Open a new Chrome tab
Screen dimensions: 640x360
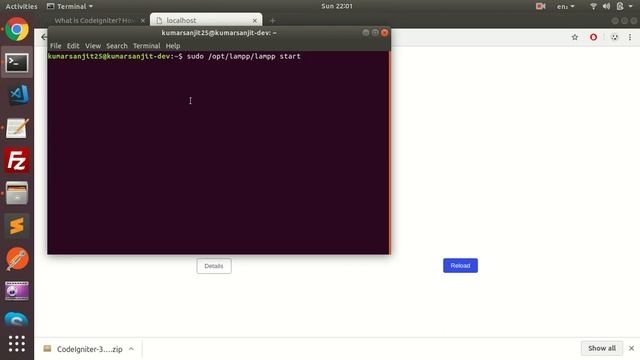click(273, 20)
